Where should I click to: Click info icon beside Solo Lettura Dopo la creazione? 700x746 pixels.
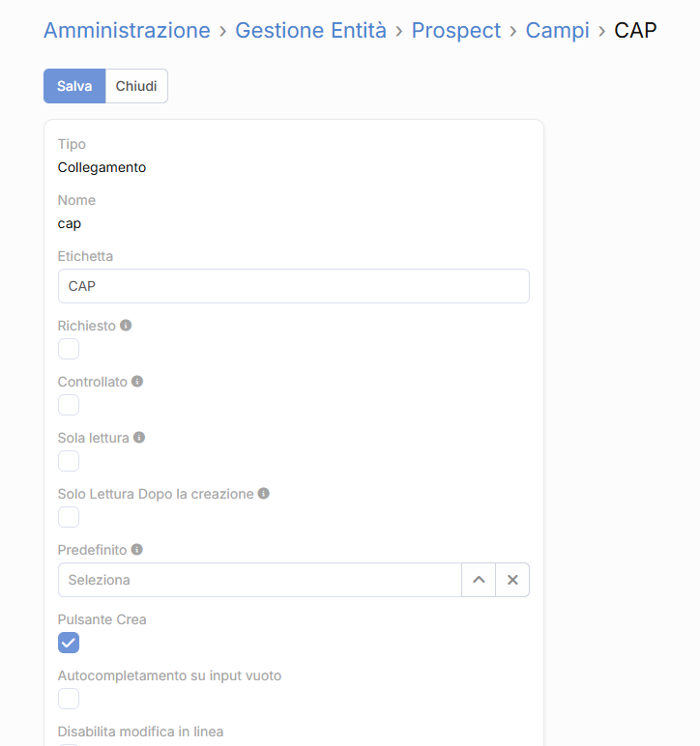coord(264,494)
